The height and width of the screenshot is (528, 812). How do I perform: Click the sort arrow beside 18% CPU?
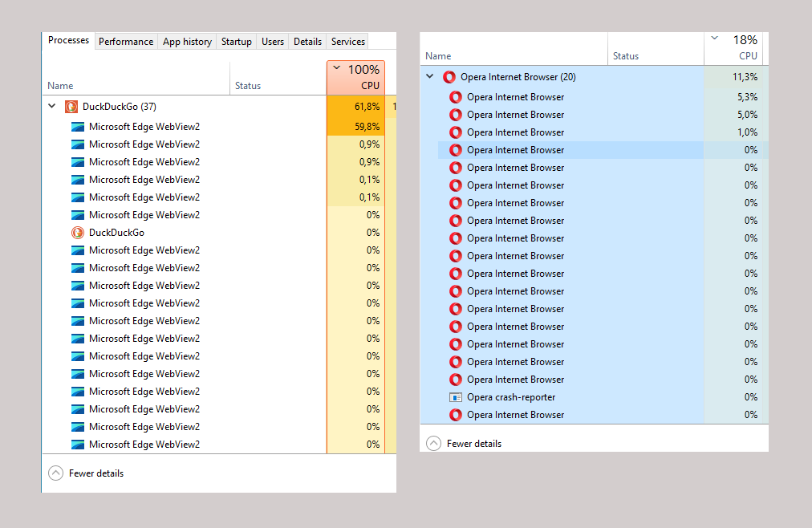[715, 39]
